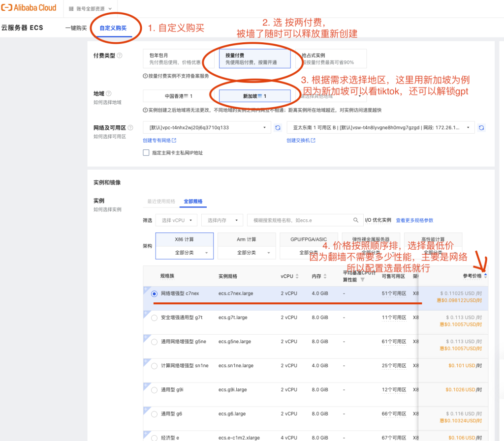The height and width of the screenshot is (441, 504).
Task: Click the help icon next to 网络及可用区
Action: point(130,127)
